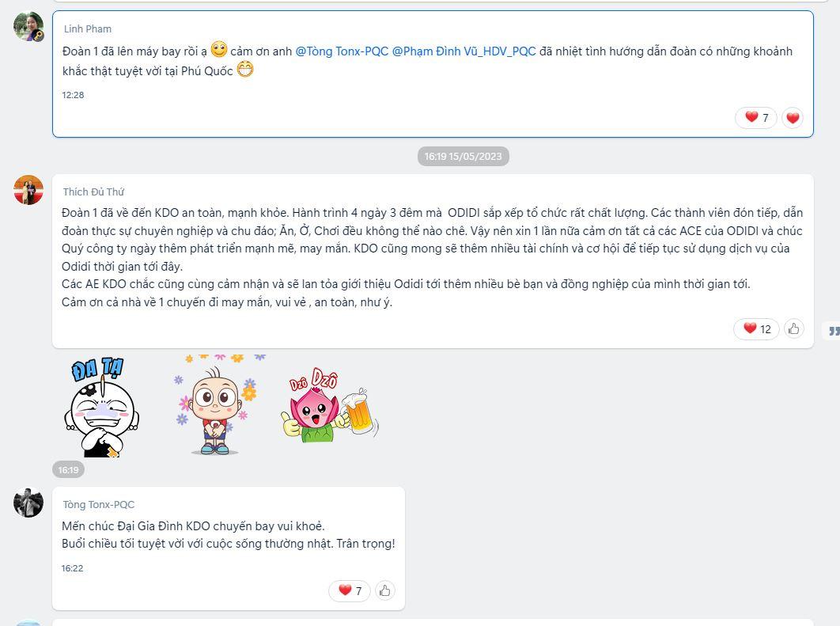Open the 'Dạ Tạ' bowing sticker
The width and height of the screenshot is (840, 626).
tap(102, 408)
